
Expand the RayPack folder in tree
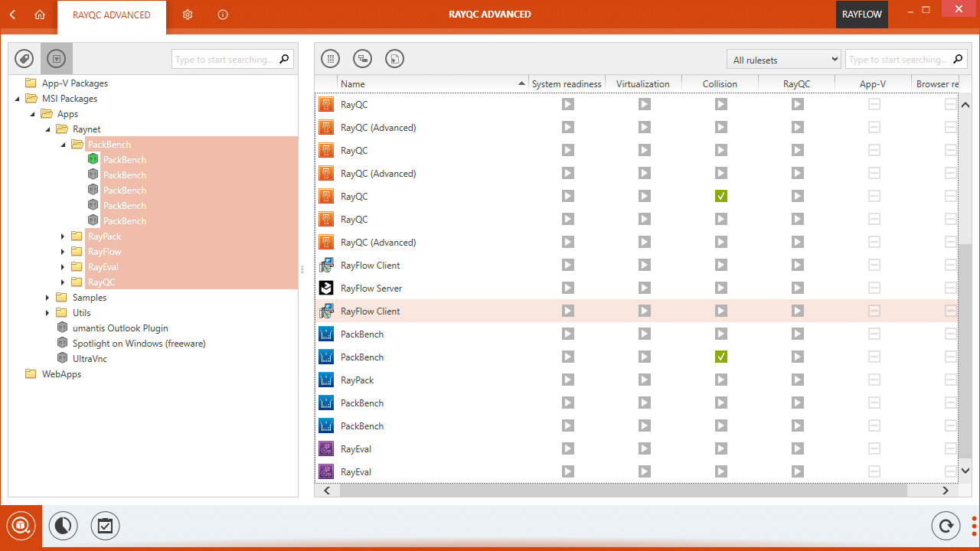[x=63, y=236]
